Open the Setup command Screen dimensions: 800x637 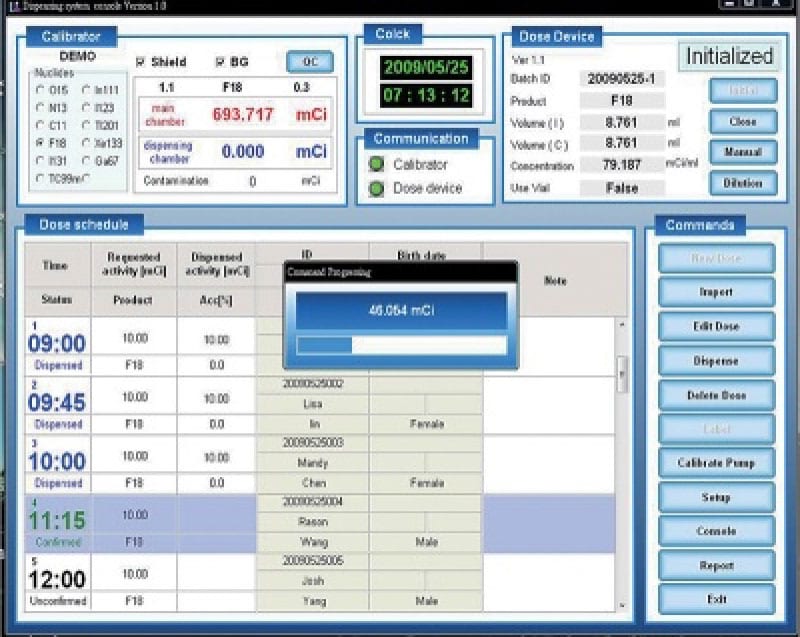pos(715,497)
